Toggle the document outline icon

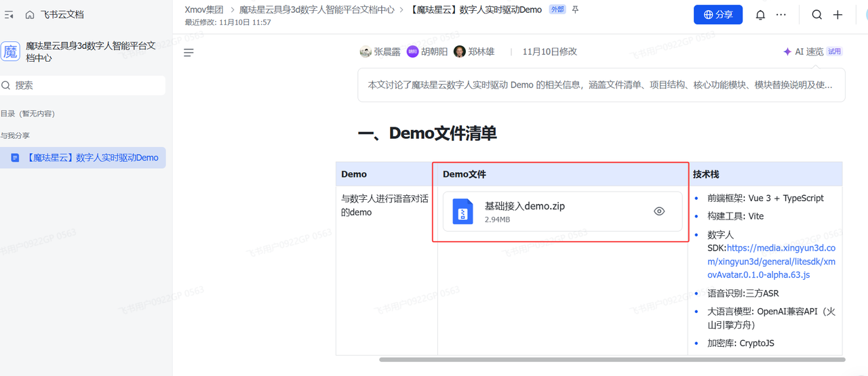[x=189, y=52]
